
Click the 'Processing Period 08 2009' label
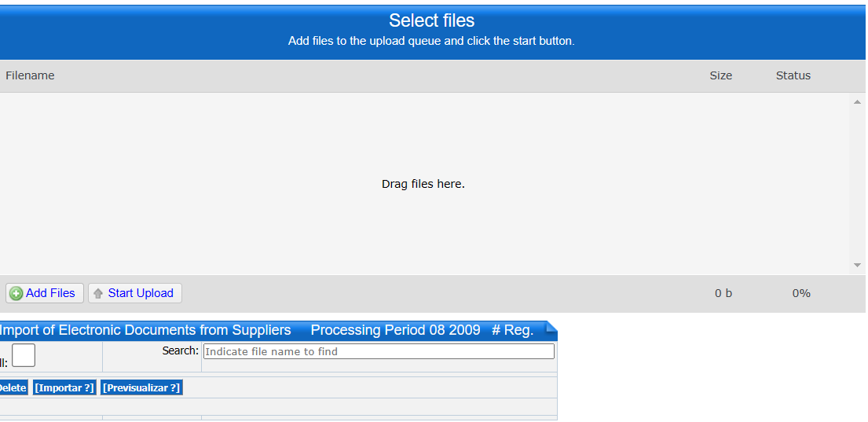395,330
